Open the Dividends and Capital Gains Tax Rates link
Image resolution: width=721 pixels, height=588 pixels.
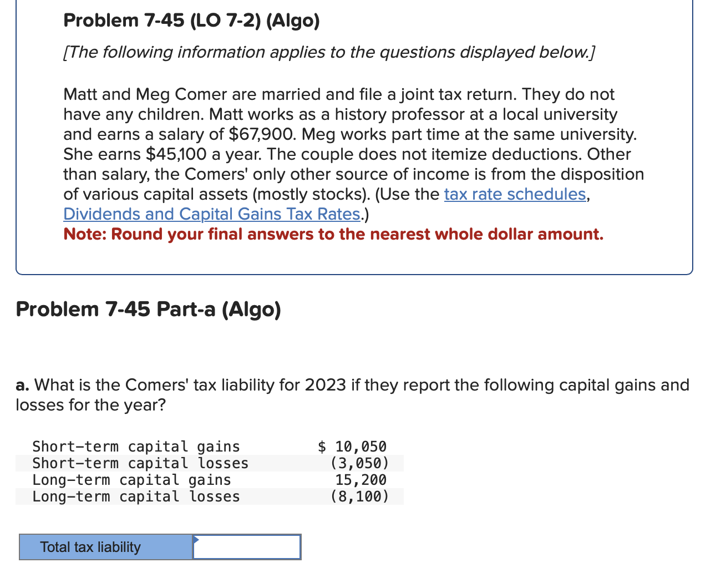(x=211, y=214)
